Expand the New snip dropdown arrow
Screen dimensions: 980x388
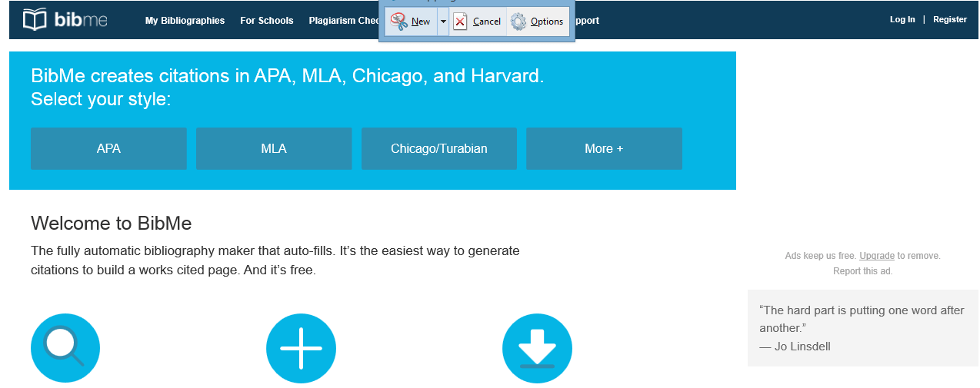[443, 22]
